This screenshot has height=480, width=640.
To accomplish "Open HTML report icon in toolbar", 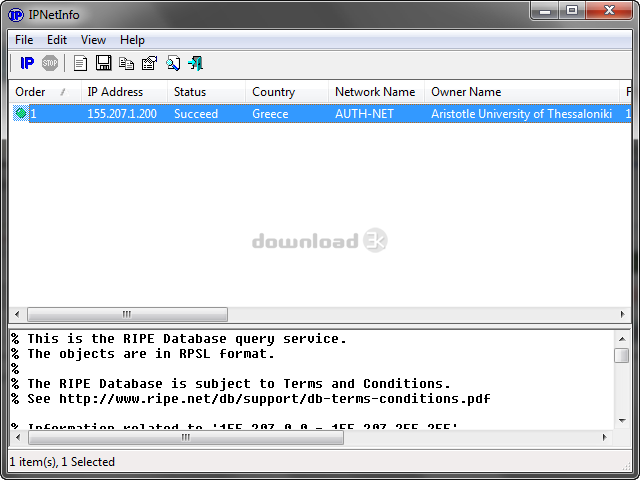I will [x=80, y=63].
